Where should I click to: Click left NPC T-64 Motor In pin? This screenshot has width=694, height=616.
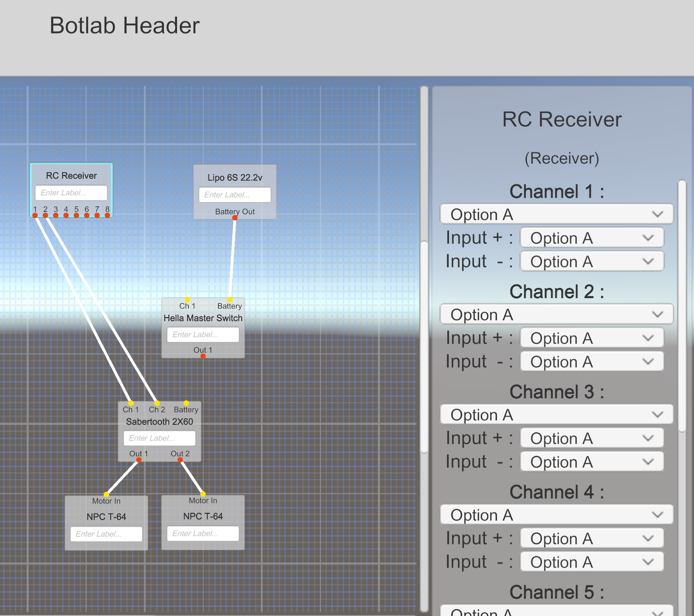[106, 494]
